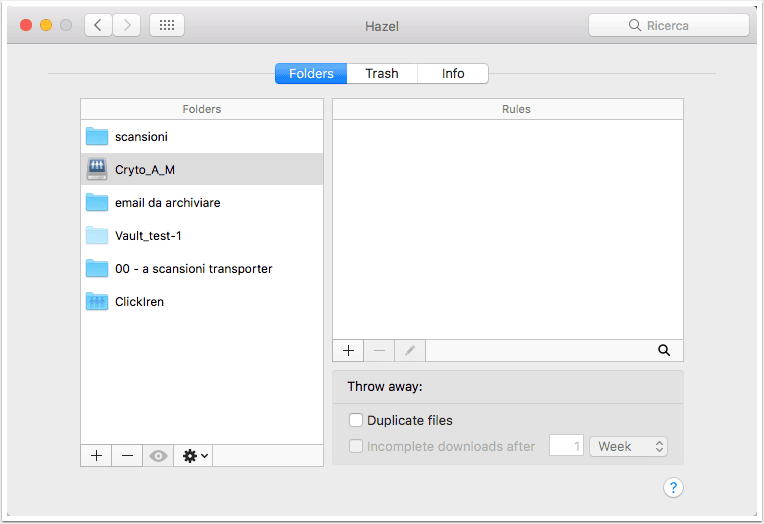Select the ClickIren shared folder icon
The height and width of the screenshot is (524, 764).
[97, 302]
